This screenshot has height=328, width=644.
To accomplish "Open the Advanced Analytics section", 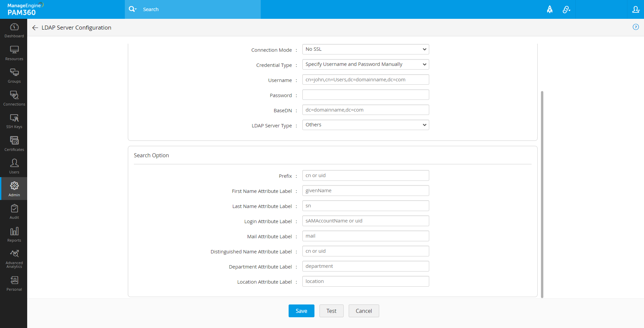I will 14,259.
